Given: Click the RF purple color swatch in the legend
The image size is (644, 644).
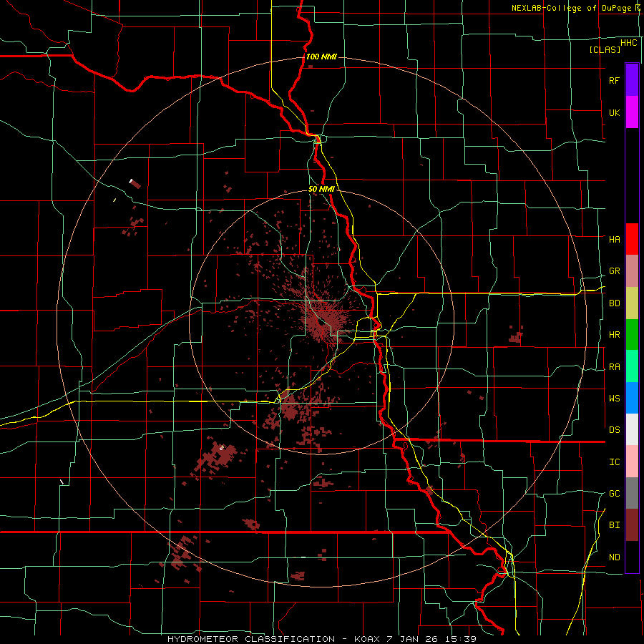Looking at the screenshot, I should [x=632, y=80].
